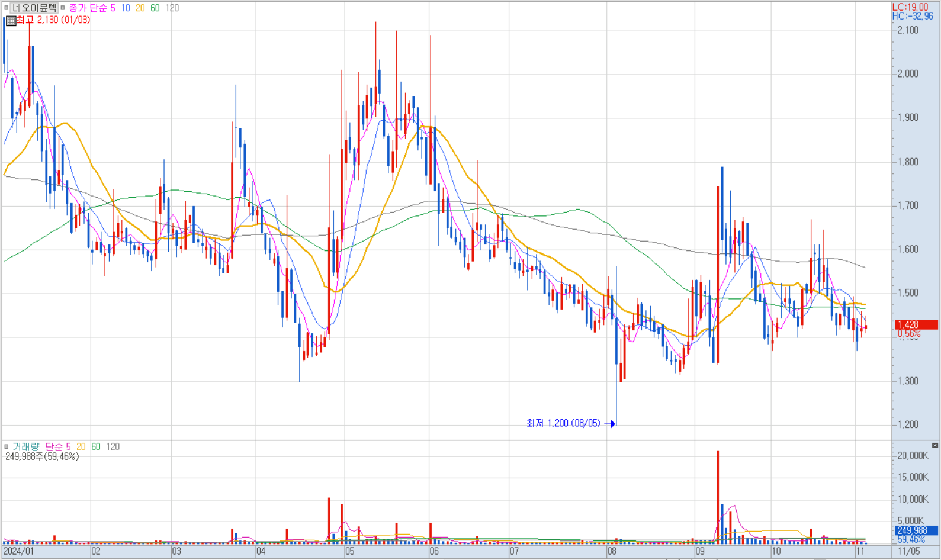Click the 10,000K volume axis label
Screen dimensions: 941x560
(913, 499)
